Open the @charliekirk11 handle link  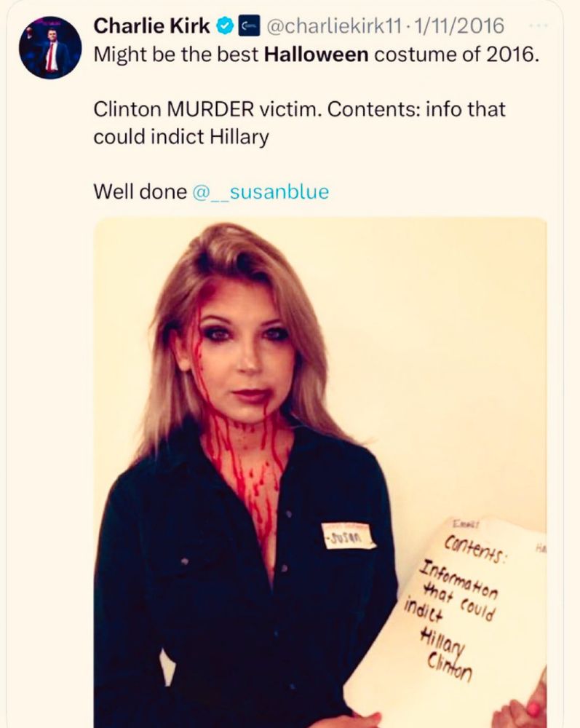pos(333,26)
